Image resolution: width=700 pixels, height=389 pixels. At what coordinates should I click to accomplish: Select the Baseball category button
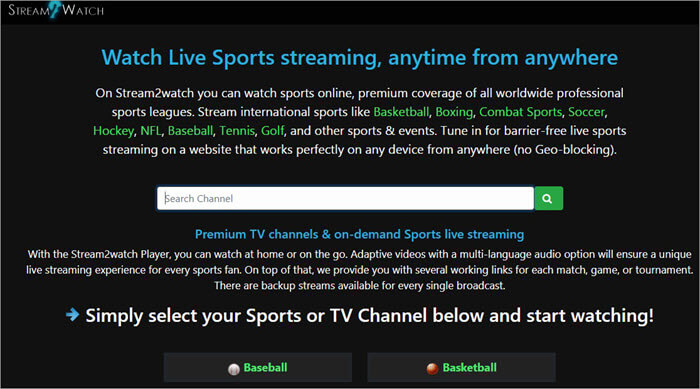[x=258, y=368]
